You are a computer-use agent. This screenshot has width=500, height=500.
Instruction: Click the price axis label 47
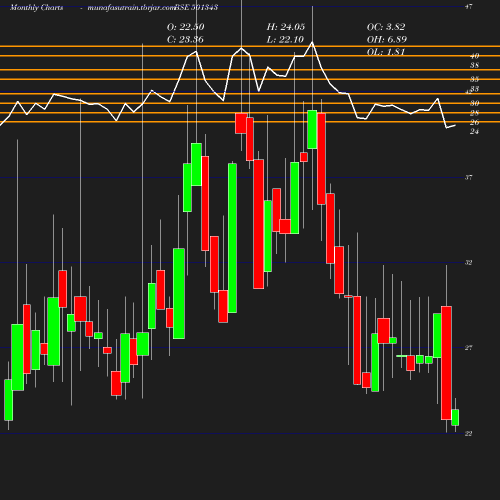(x=468, y=6)
